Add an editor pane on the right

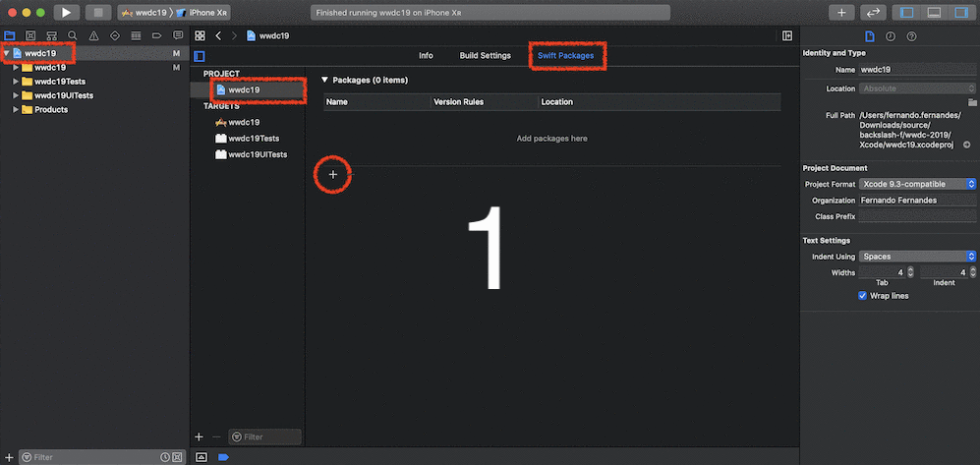click(787, 36)
